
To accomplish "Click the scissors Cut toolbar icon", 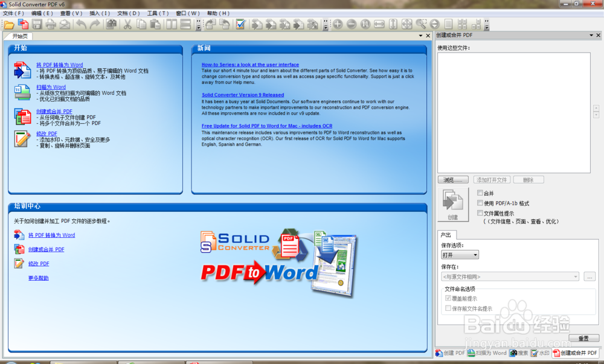I will [127, 24].
